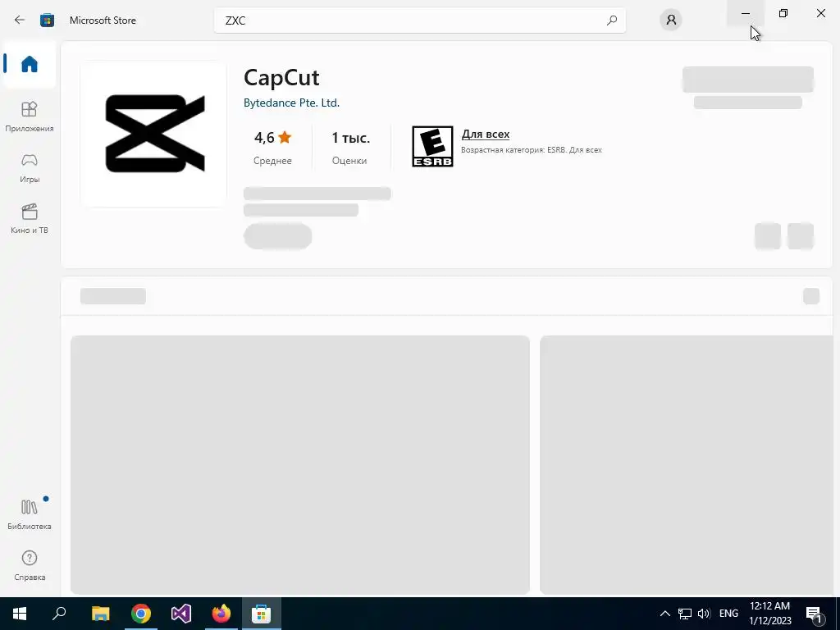Open the Библиотека section
Image resolution: width=840 pixels, height=630 pixels.
tap(30, 514)
